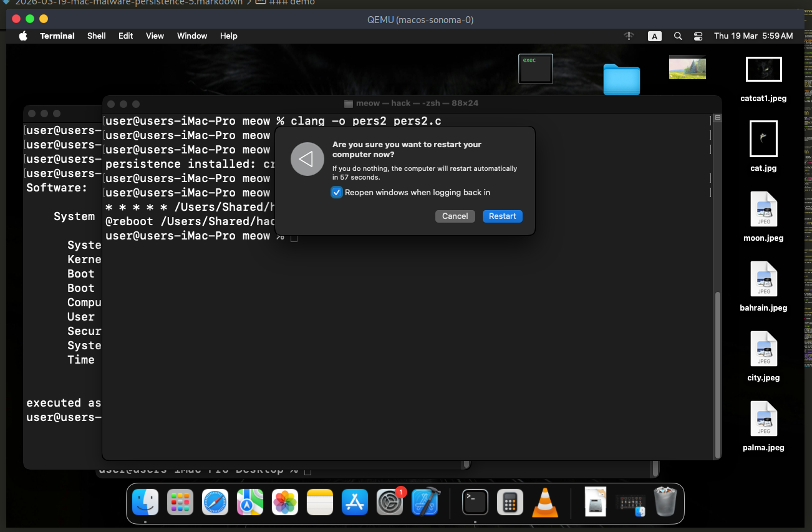The image size is (812, 532).
Task: Open Control Center from the menu bar
Action: [x=698, y=36]
